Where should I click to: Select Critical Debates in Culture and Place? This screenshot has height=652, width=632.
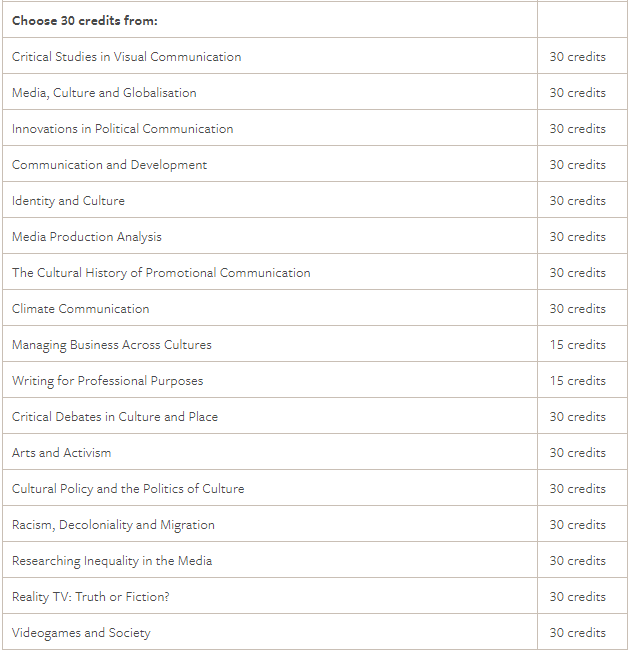click(115, 417)
